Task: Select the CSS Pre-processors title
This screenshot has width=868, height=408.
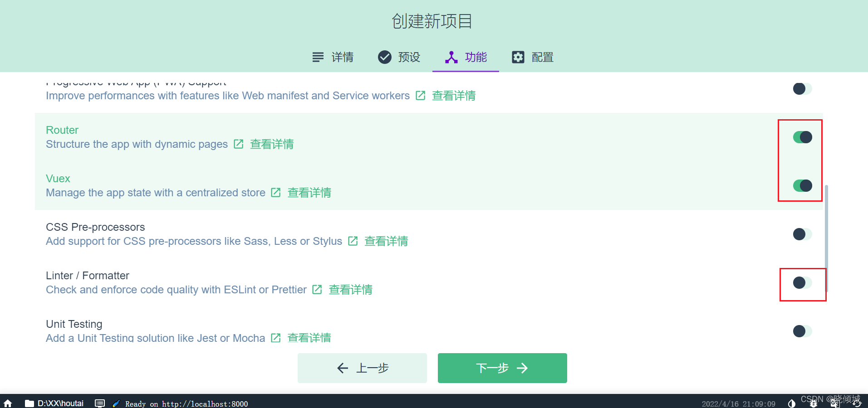Action: pos(95,227)
